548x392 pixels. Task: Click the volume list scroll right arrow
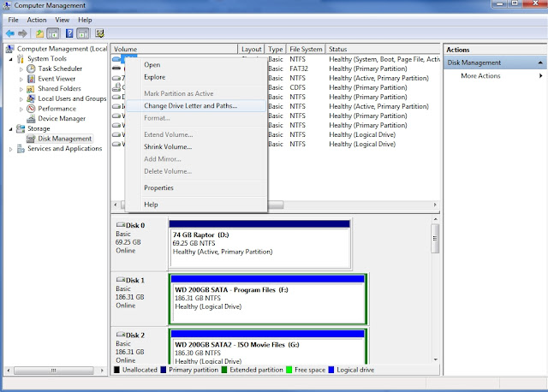[435, 205]
